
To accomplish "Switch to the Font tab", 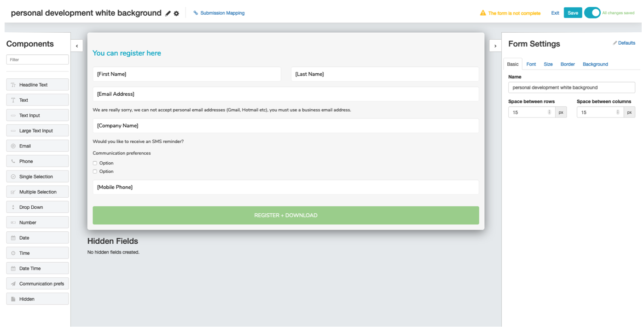I will 531,64.
